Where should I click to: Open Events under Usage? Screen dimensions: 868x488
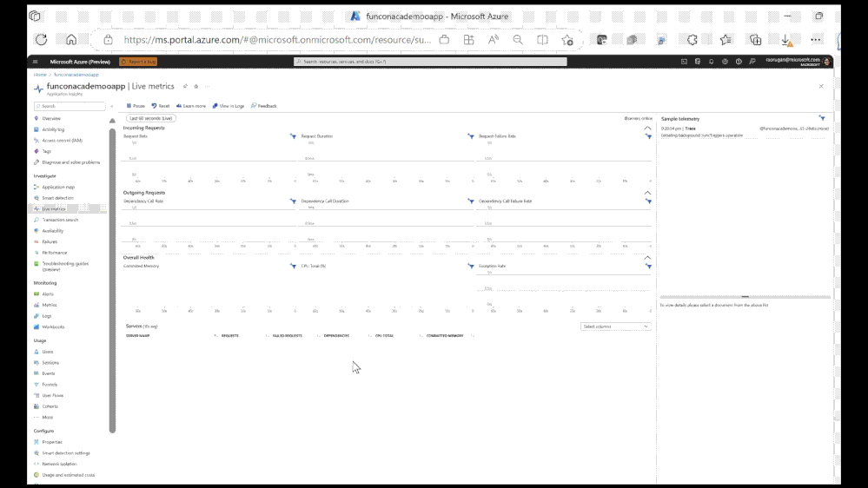[x=48, y=373]
